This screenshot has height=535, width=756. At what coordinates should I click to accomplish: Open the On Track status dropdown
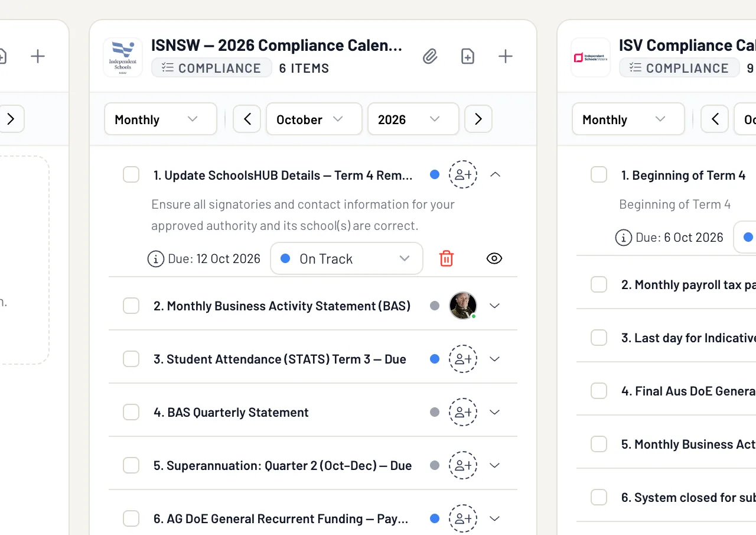pos(347,259)
